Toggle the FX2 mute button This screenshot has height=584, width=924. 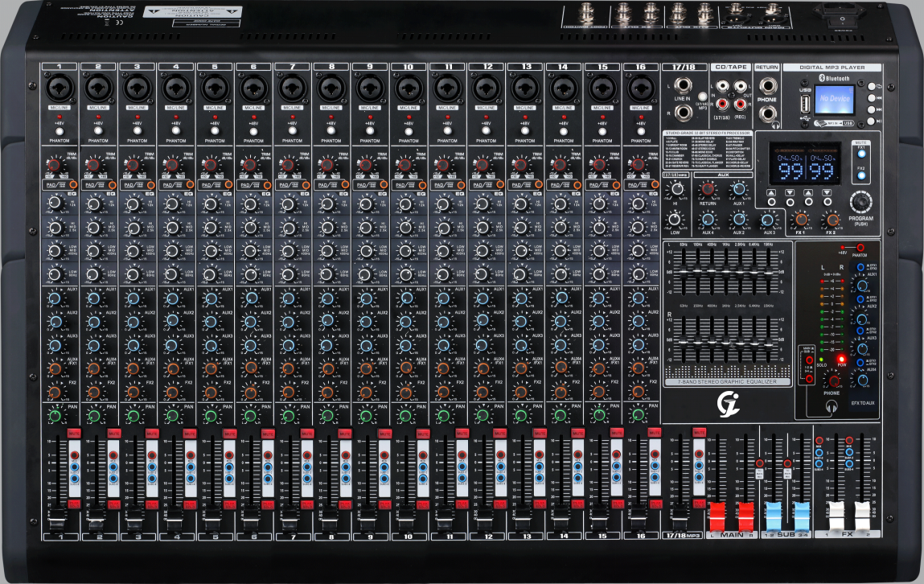[x=861, y=175]
